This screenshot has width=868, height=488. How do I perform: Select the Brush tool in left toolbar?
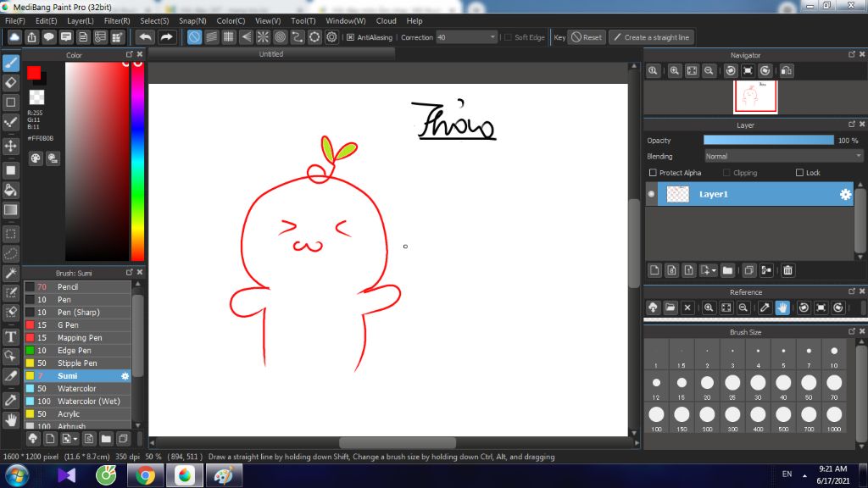coord(11,63)
